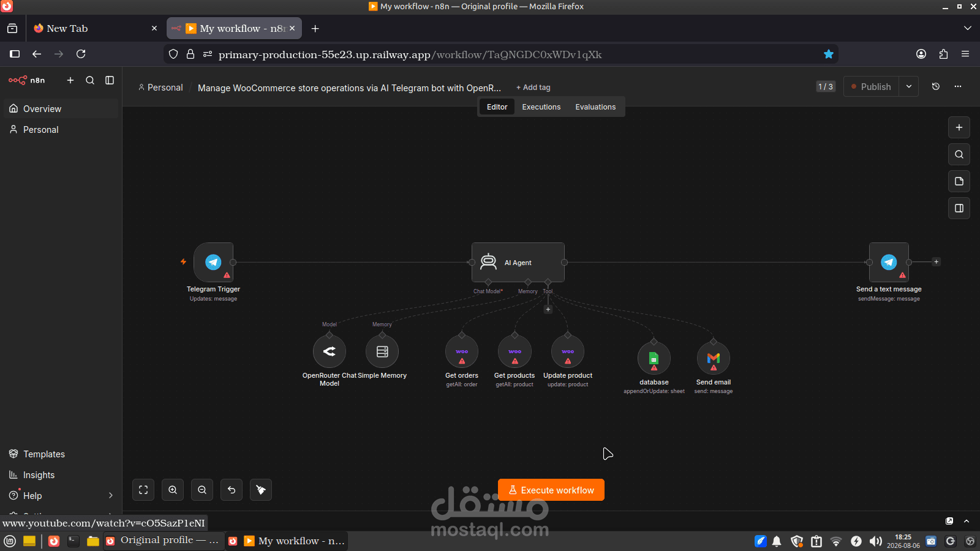Zoom out on the canvas
Image resolution: width=980 pixels, height=551 pixels.
pyautogui.click(x=202, y=490)
